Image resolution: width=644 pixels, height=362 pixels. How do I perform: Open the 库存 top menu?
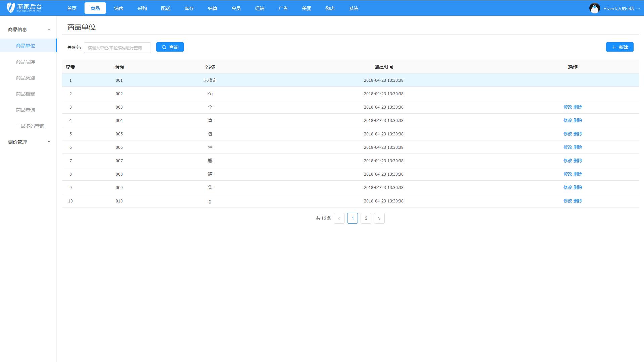(189, 8)
